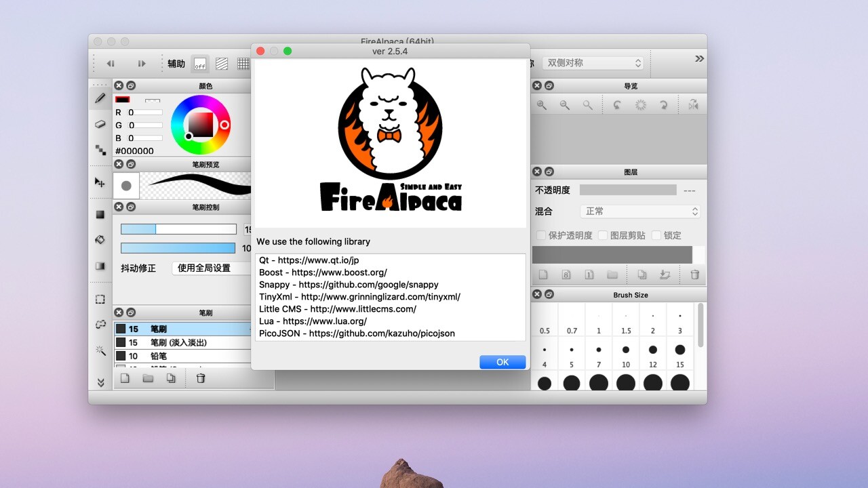This screenshot has width=868, height=488.
Task: Add a new layer in layer panel
Action: coord(543,274)
